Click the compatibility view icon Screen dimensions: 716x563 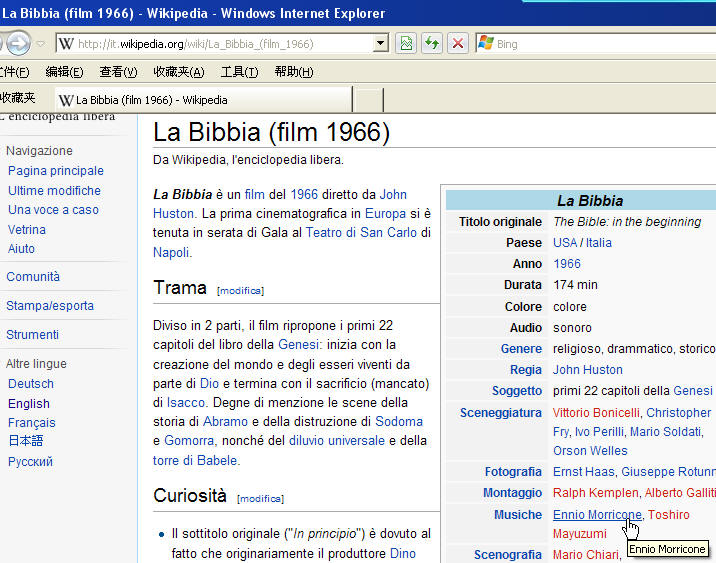[x=406, y=44]
